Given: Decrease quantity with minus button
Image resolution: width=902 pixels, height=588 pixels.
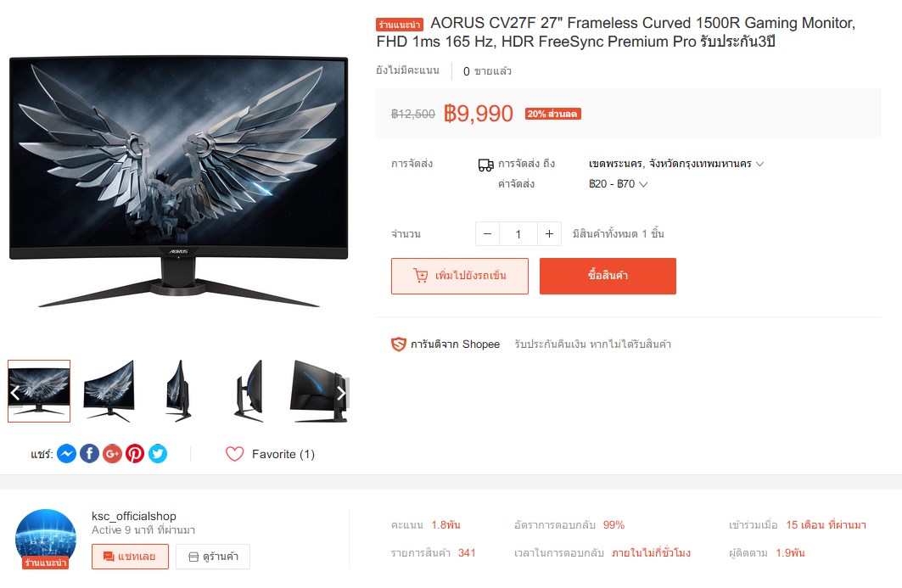Looking at the screenshot, I should pyautogui.click(x=487, y=234).
